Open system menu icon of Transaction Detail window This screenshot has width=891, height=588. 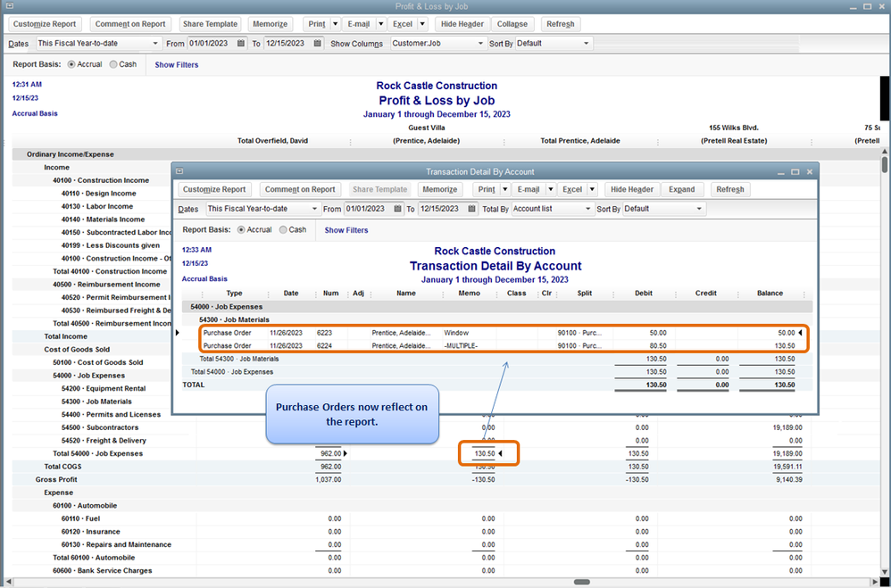click(179, 171)
